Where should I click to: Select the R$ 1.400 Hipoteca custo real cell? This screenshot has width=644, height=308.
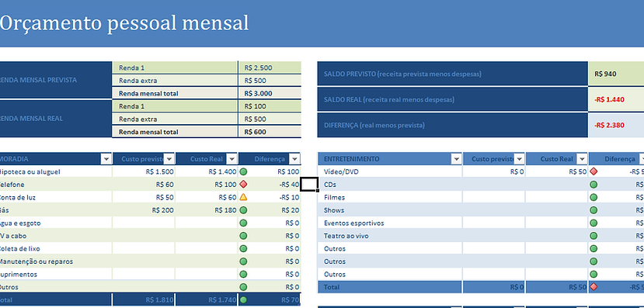point(207,171)
